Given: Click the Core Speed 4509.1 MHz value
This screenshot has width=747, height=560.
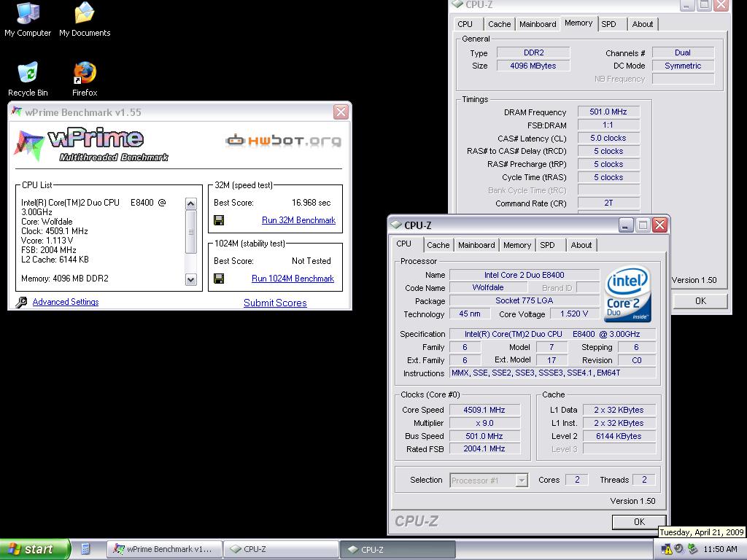Looking at the screenshot, I should point(484,410).
